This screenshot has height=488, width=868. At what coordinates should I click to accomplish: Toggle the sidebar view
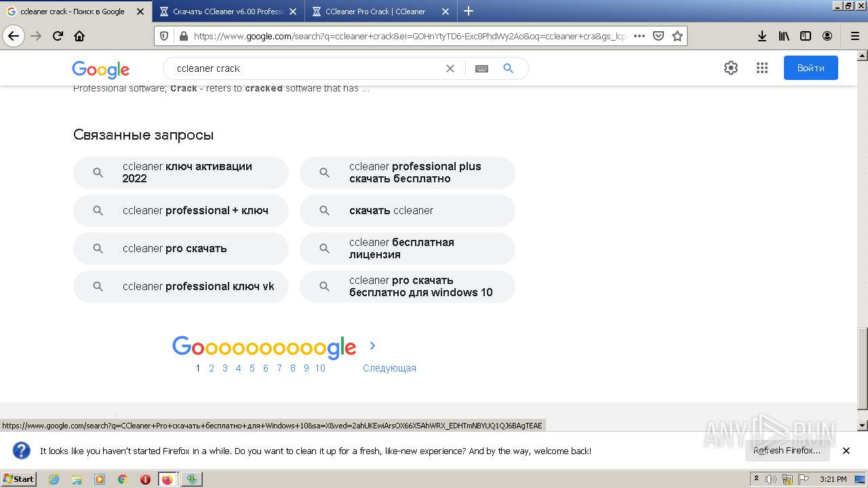806,36
